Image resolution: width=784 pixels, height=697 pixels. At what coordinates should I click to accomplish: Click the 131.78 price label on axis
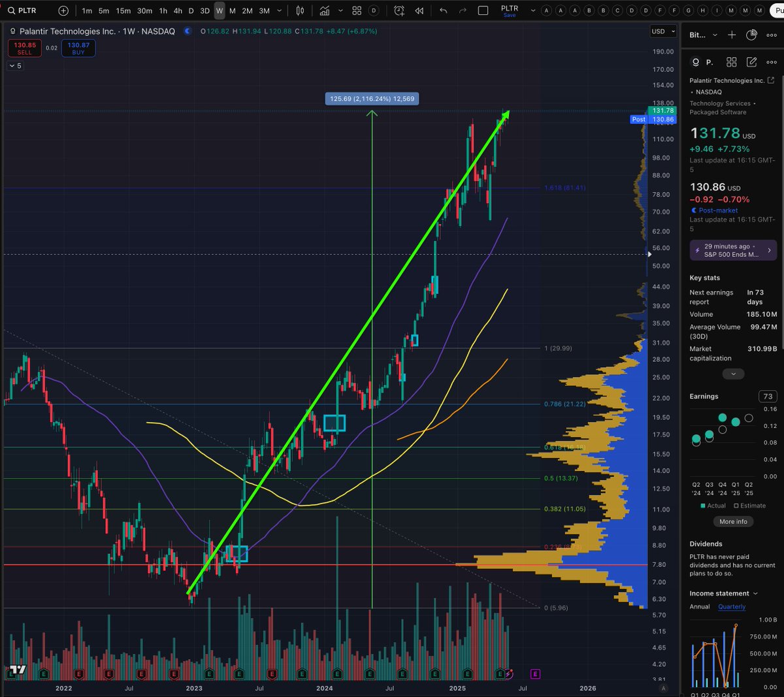click(662, 110)
